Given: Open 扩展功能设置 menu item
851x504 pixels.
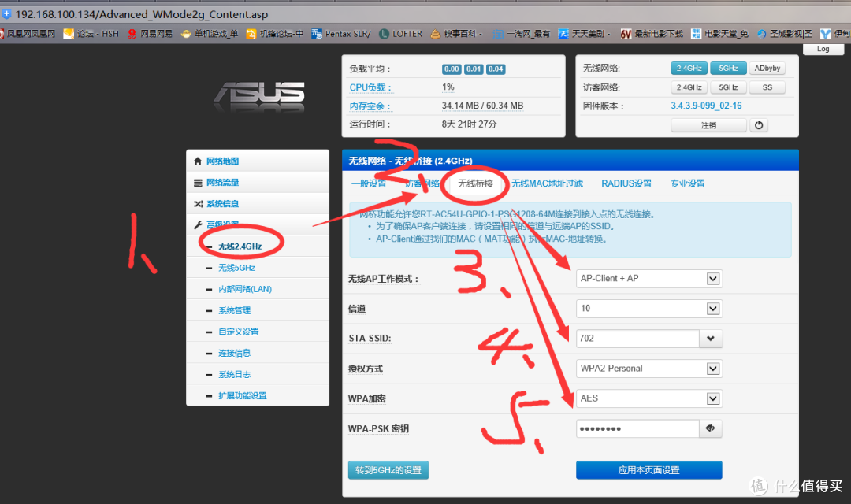Looking at the screenshot, I should pos(242,396).
